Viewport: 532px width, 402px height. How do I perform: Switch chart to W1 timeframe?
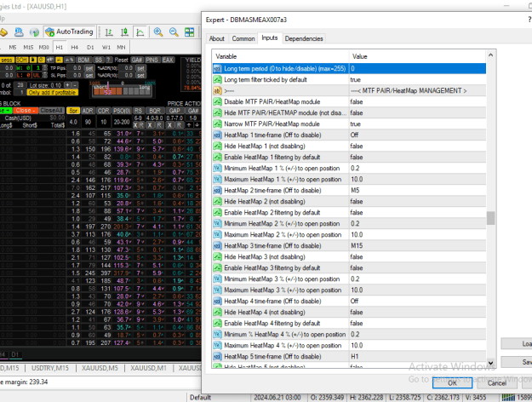point(106,47)
